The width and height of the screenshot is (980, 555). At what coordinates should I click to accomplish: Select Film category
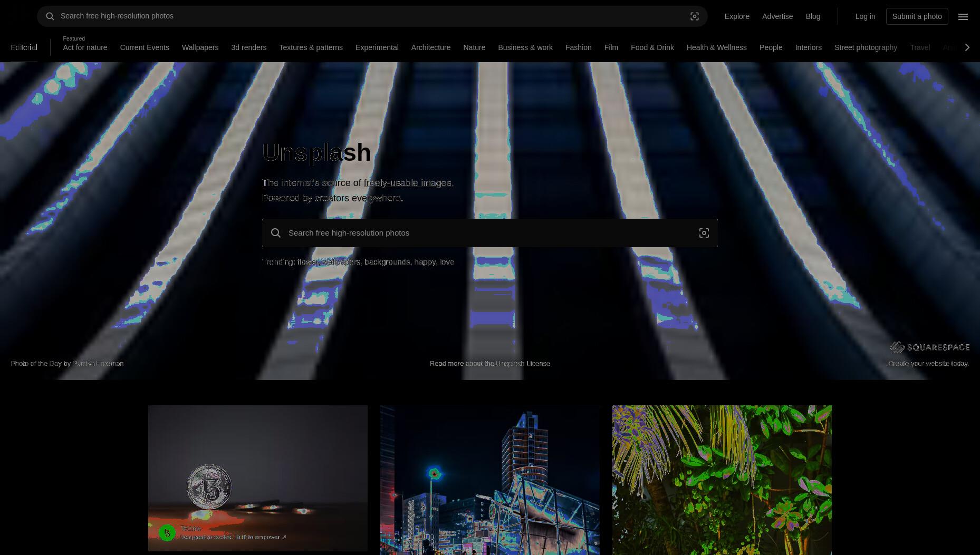point(611,47)
